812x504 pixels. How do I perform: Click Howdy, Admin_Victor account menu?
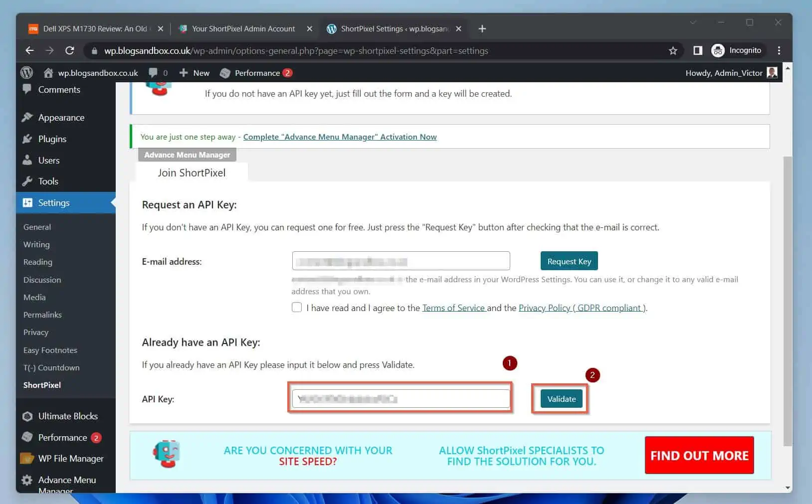click(x=731, y=73)
